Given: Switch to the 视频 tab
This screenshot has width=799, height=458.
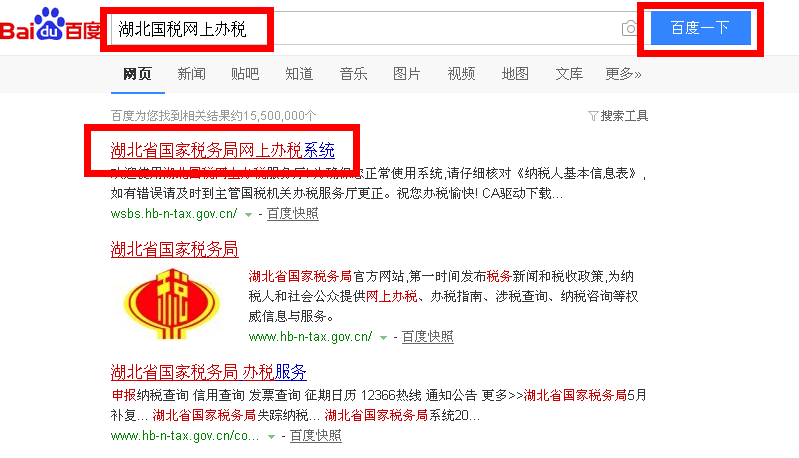Looking at the screenshot, I should tap(461, 74).
